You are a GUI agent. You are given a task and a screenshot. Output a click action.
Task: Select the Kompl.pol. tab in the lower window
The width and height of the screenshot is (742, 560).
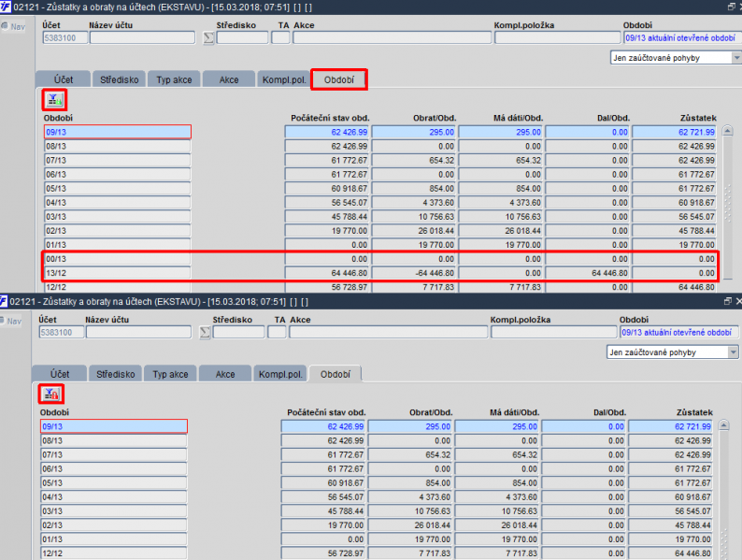click(x=280, y=374)
